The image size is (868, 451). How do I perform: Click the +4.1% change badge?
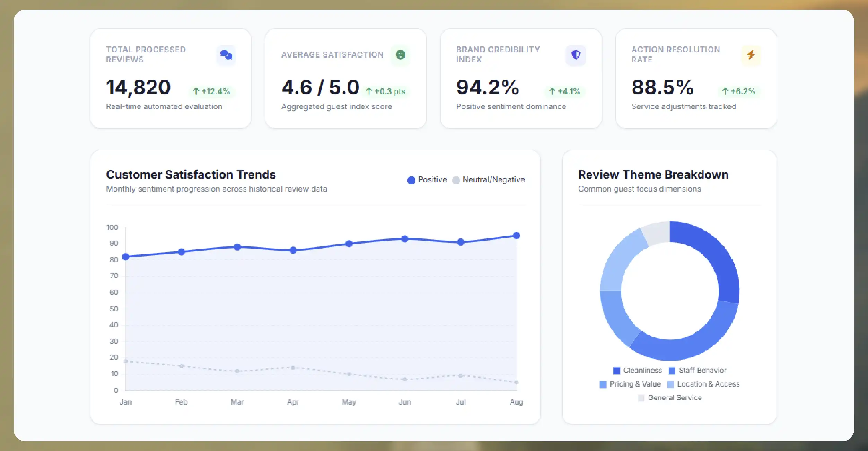564,91
